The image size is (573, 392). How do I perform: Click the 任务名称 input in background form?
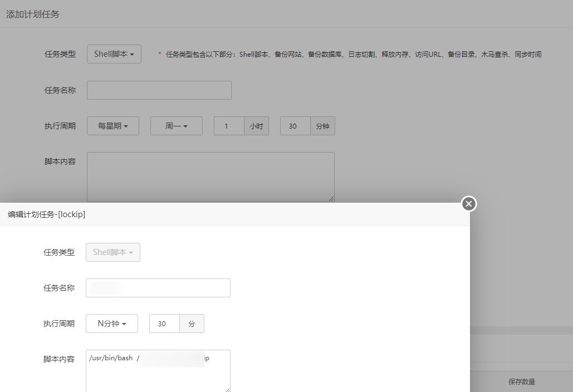tap(159, 90)
